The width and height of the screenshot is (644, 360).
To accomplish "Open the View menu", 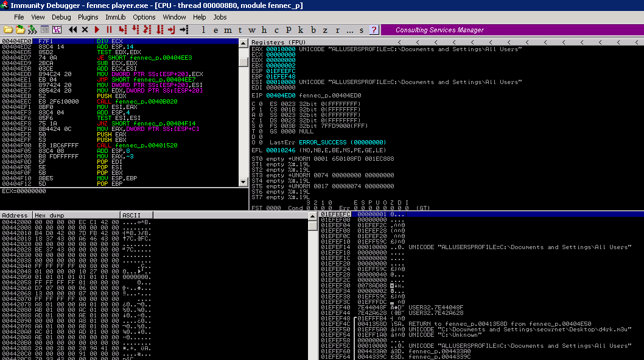I will tap(38, 17).
